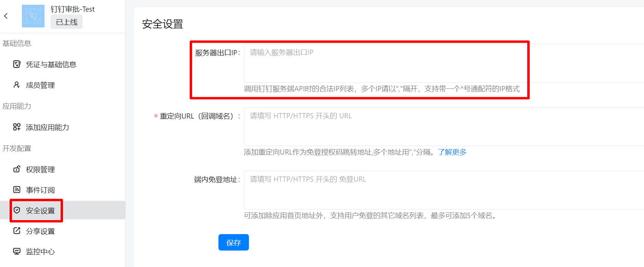Focus the 端内免登地址 input field
644x267 pixels.
[444, 190]
